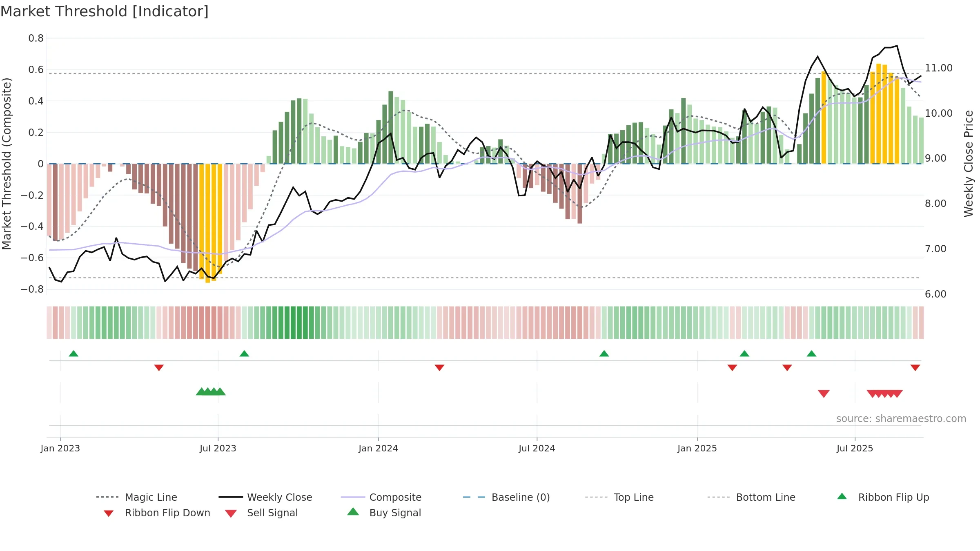The height and width of the screenshot is (551, 980).
Task: Click the Jan 2024 x-axis label
Action: pos(379,448)
